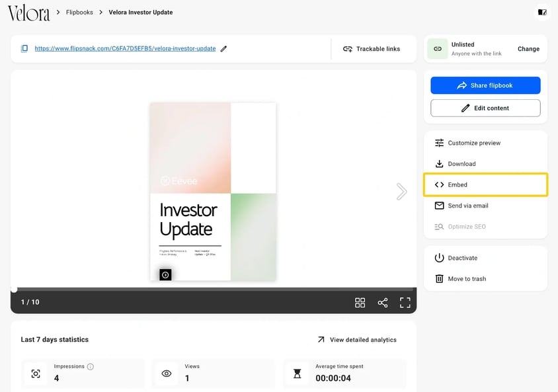Click the Impressions count 4
Screen dimensions: 558x392
pos(57,378)
